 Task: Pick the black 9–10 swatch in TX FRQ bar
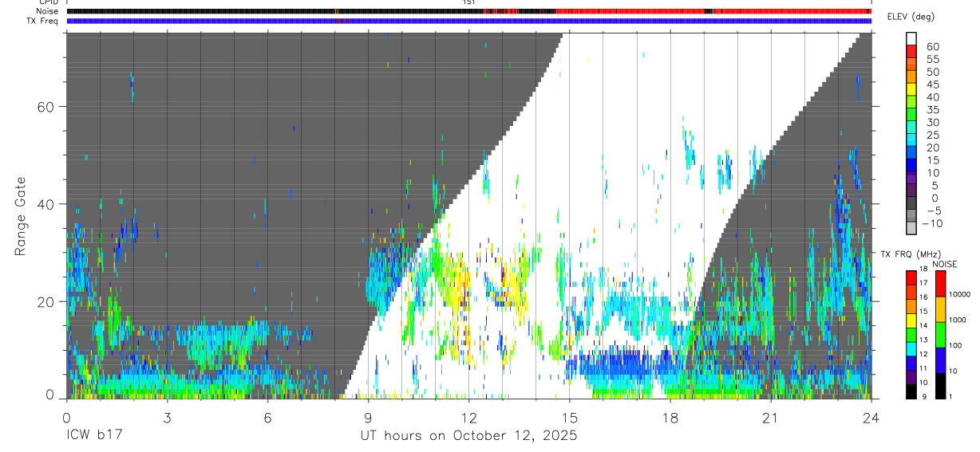tap(911, 391)
